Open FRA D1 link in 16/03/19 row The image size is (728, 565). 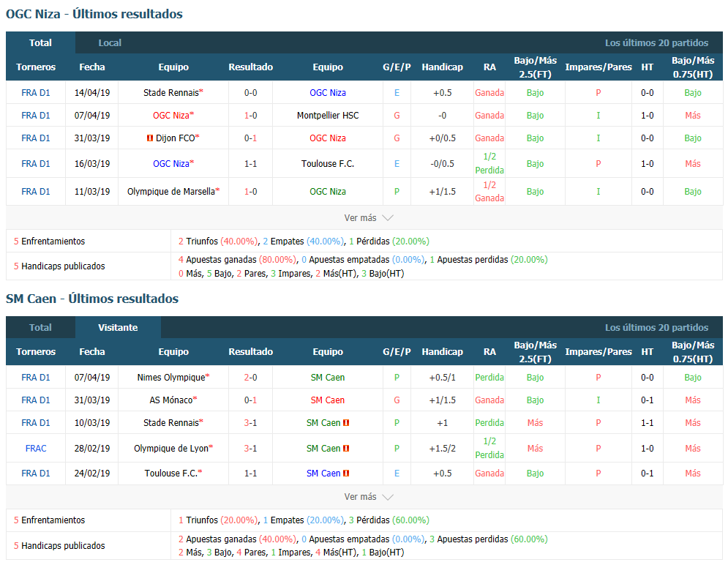36,164
